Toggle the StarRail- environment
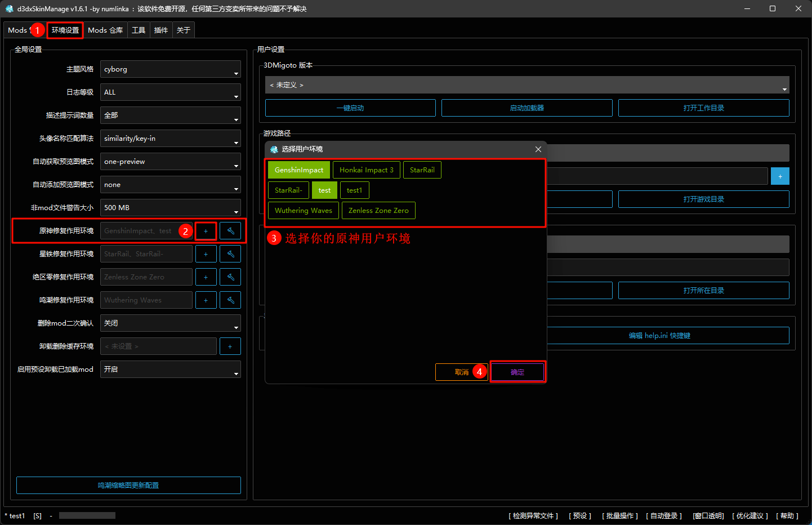This screenshot has width=812, height=525. point(288,190)
